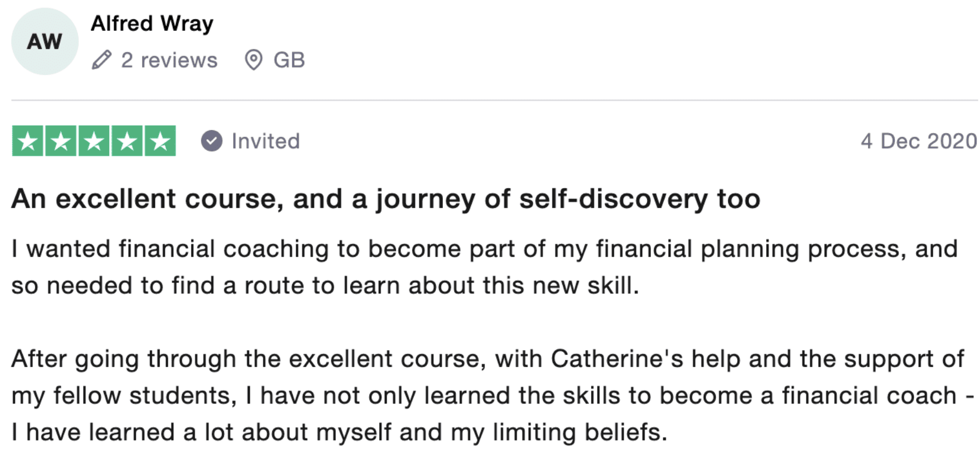980x466 pixels.
Task: Click the AW avatar circle
Action: pyautogui.click(x=45, y=41)
